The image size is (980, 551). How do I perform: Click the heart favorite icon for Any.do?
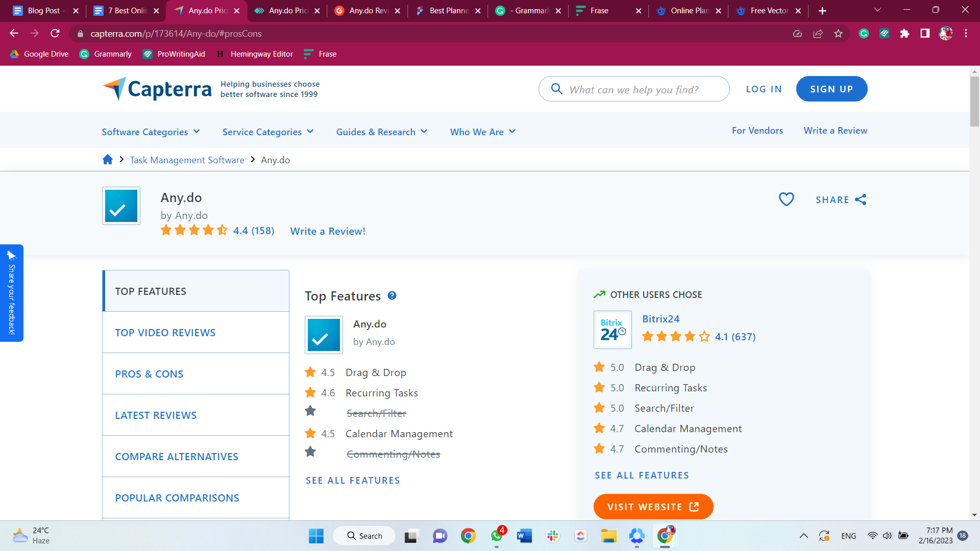786,199
